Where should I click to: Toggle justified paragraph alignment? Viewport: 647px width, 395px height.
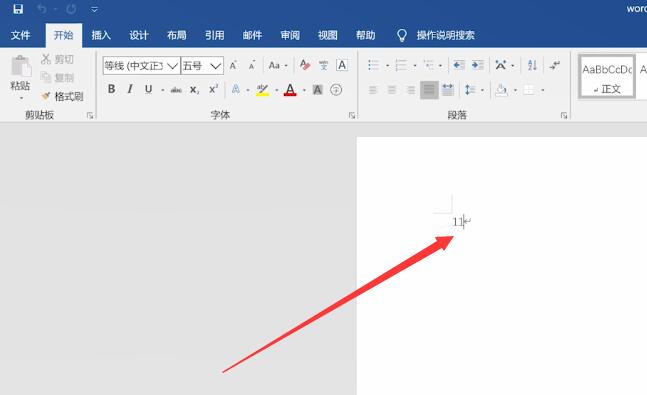click(x=429, y=90)
